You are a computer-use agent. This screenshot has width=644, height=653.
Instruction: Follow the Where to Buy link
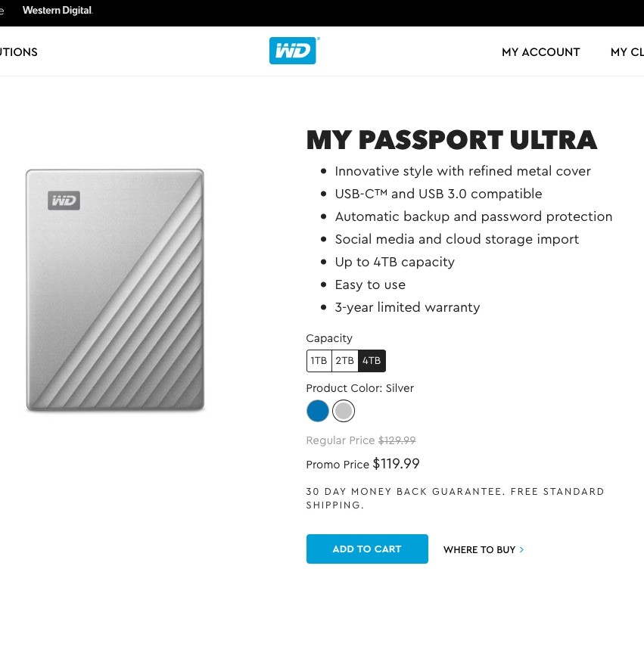(x=479, y=550)
